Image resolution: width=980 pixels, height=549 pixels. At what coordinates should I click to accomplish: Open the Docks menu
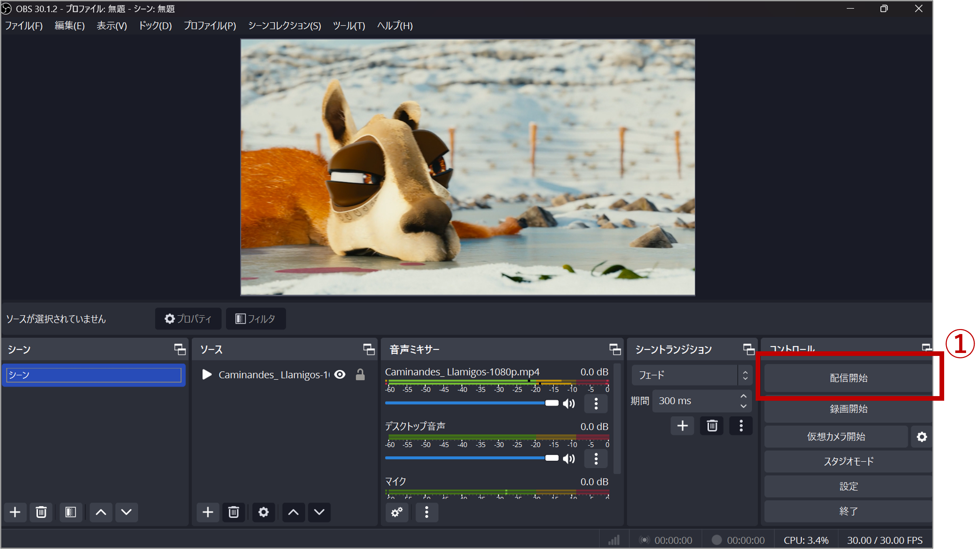coord(155,26)
